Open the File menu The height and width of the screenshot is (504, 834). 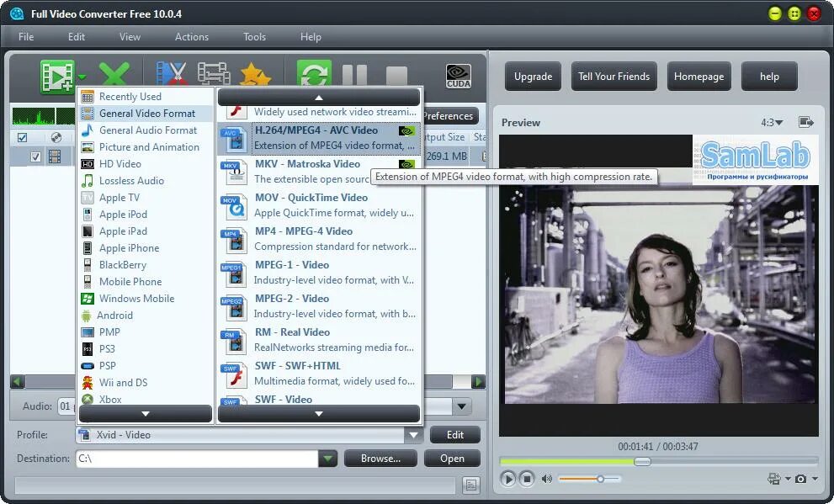26,37
